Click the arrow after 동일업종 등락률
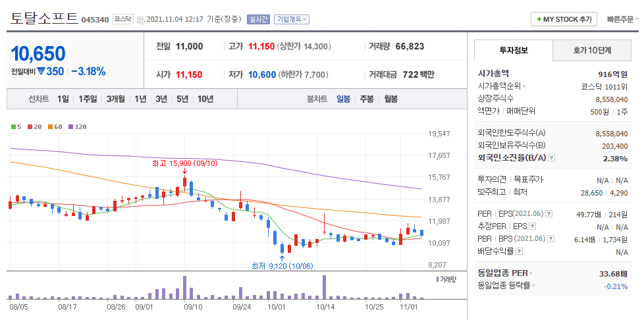This screenshot has width=644, height=320. [x=533, y=285]
